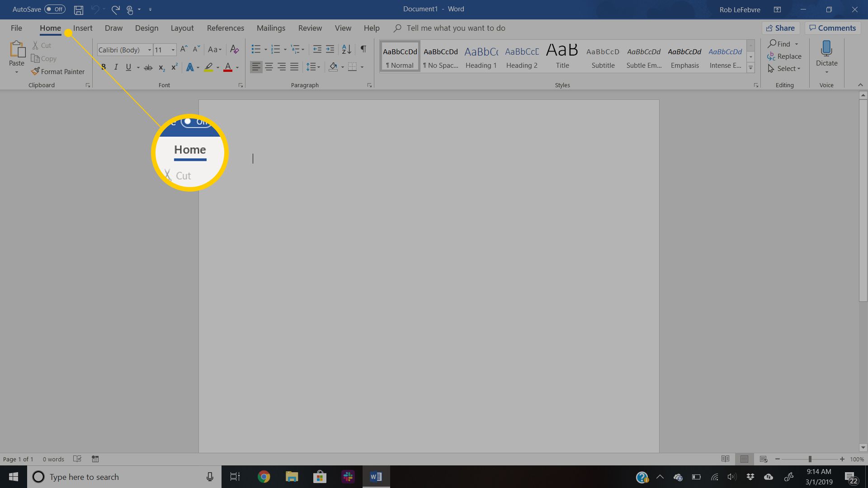The height and width of the screenshot is (488, 868).
Task: Click the Bold formatting icon
Action: pos(103,66)
